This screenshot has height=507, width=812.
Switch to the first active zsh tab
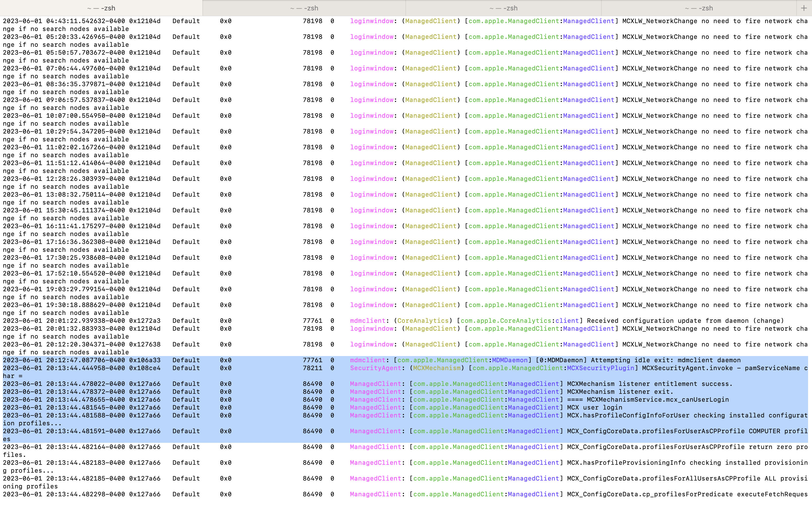click(x=101, y=8)
